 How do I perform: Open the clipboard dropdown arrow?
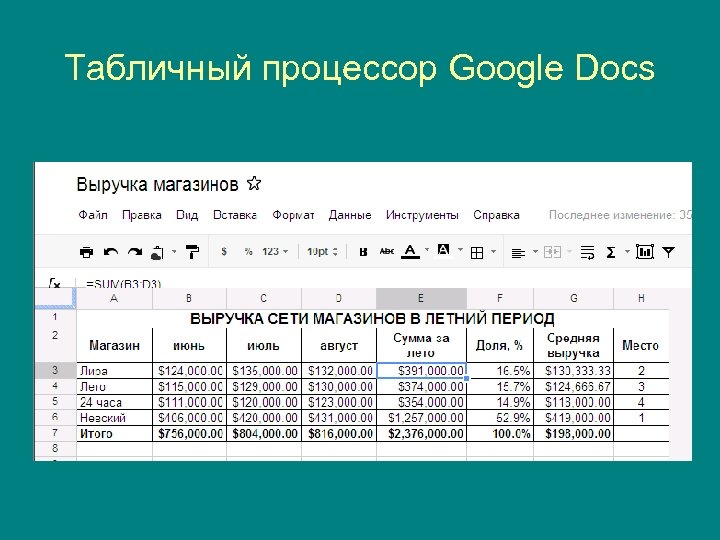pyautogui.click(x=174, y=251)
